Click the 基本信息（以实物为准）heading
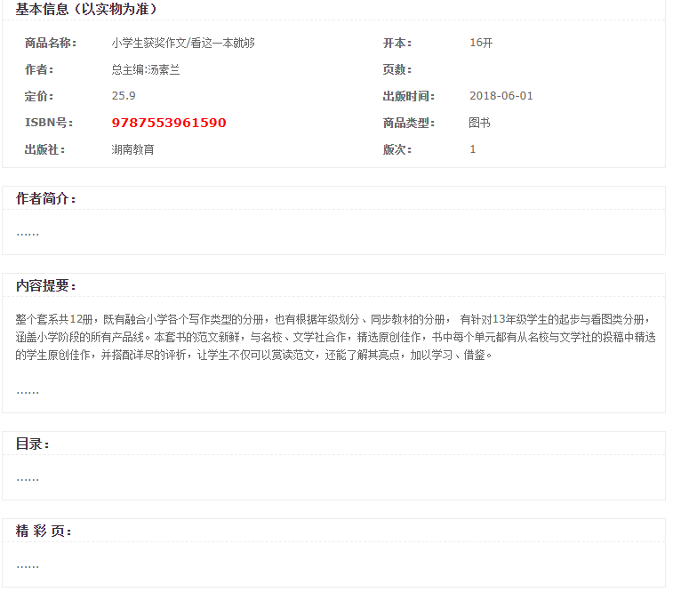Image resolution: width=681 pixels, height=616 pixels. [x=86, y=9]
